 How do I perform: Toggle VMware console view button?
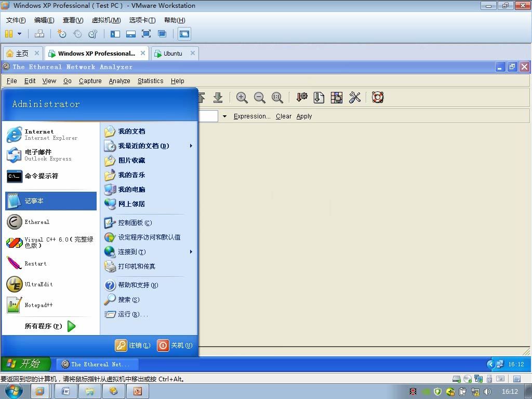pyautogui.click(x=184, y=34)
